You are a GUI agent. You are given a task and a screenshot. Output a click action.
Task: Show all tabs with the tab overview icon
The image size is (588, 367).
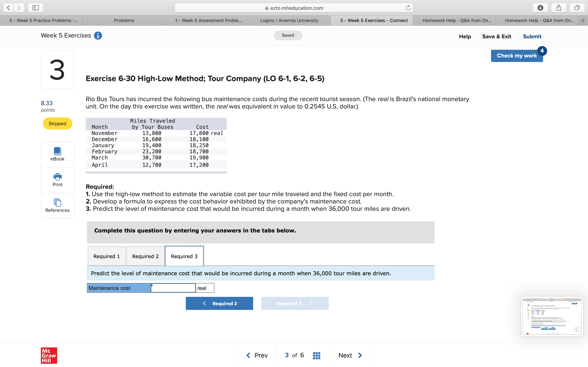click(577, 8)
